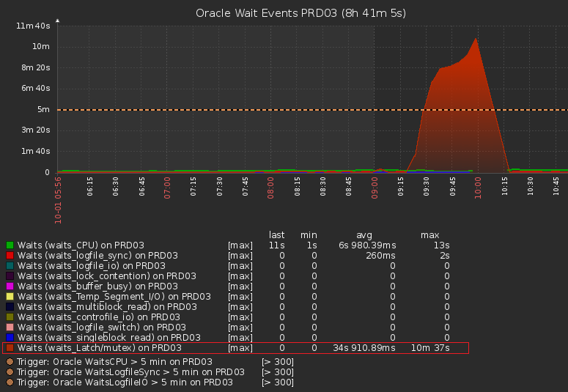Viewport: 568px width, 392px height.
Task: Click the 'Waits (waits_Latch/mutex) on PRD03' label
Action: pos(100,348)
